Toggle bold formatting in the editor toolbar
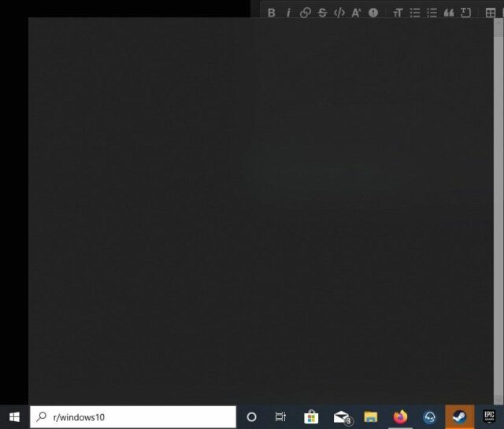Screen dimensions: 504x429 [x=272, y=13]
